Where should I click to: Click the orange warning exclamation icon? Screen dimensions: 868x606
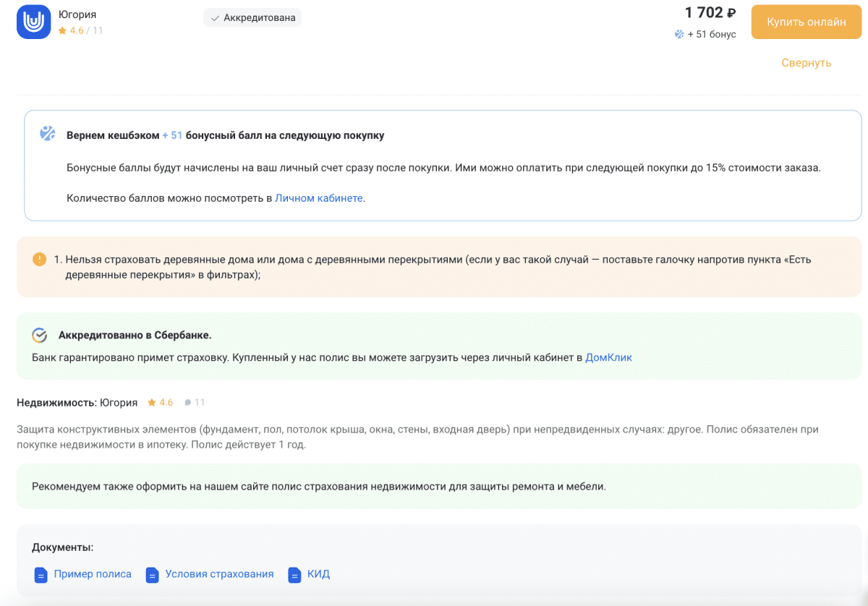39,259
